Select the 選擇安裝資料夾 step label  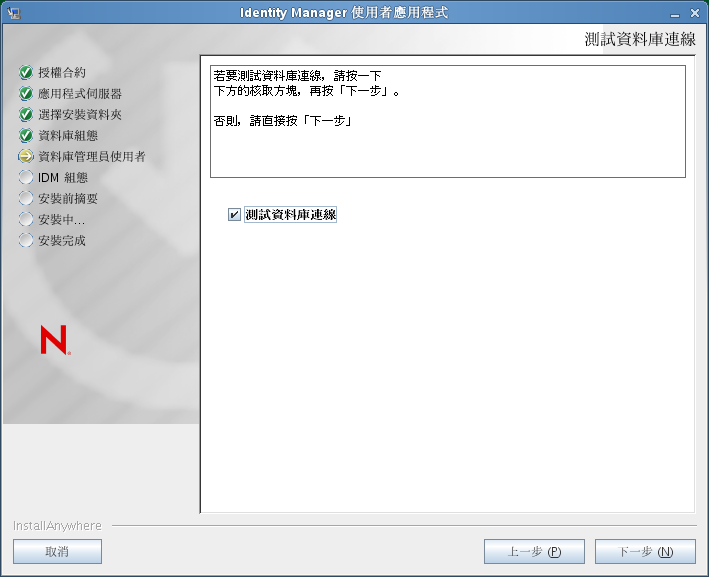pos(80,114)
